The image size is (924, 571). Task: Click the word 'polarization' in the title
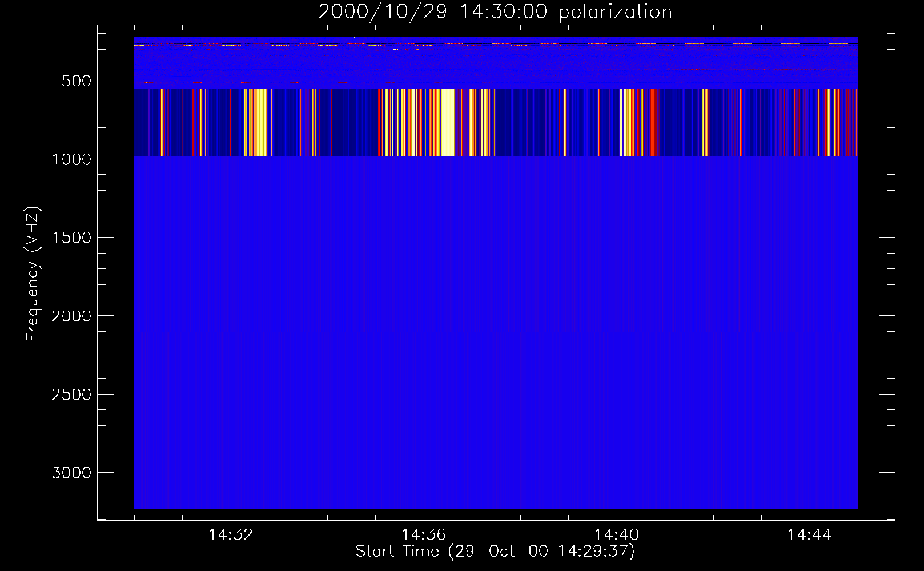[x=615, y=12]
